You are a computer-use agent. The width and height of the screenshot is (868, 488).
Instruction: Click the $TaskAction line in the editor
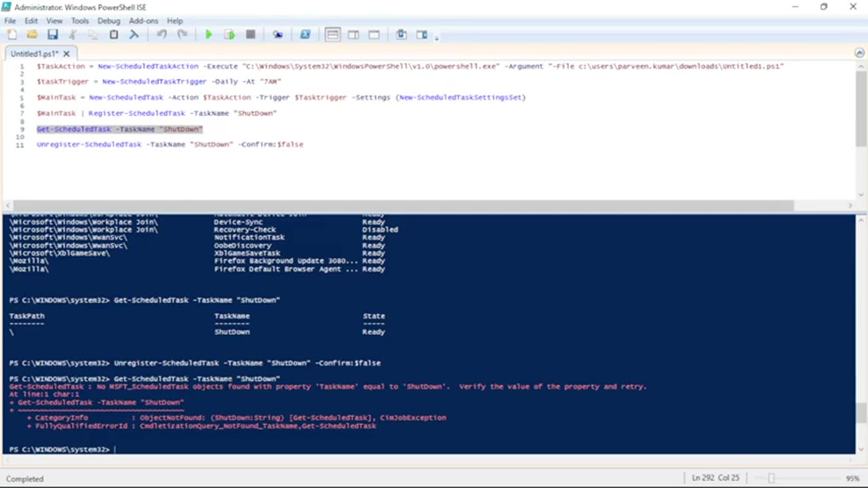coord(410,66)
